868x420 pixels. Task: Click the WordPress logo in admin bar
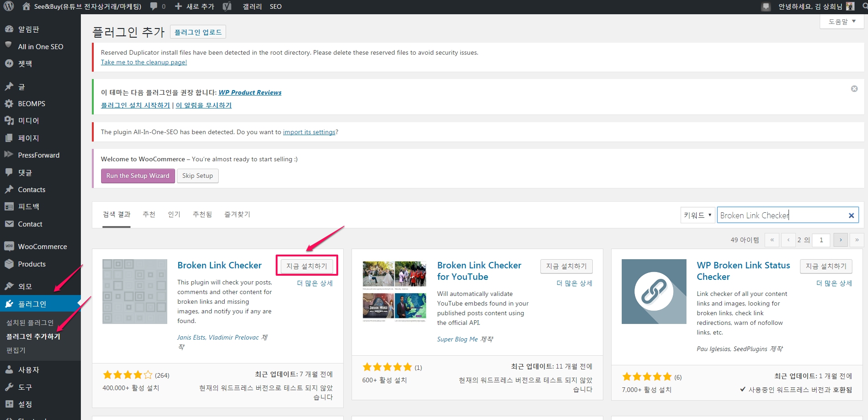point(9,6)
